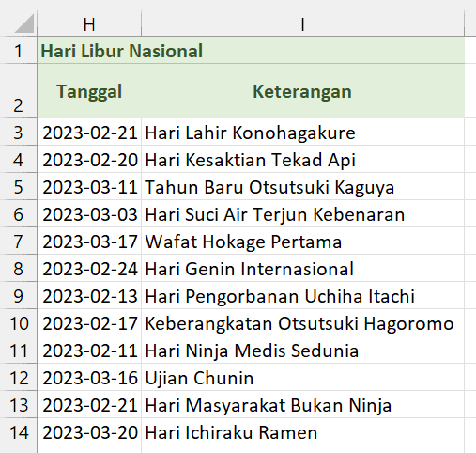Screen dimensions: 476x453
Task: Select date cell 2023-03-03
Action: (x=89, y=213)
